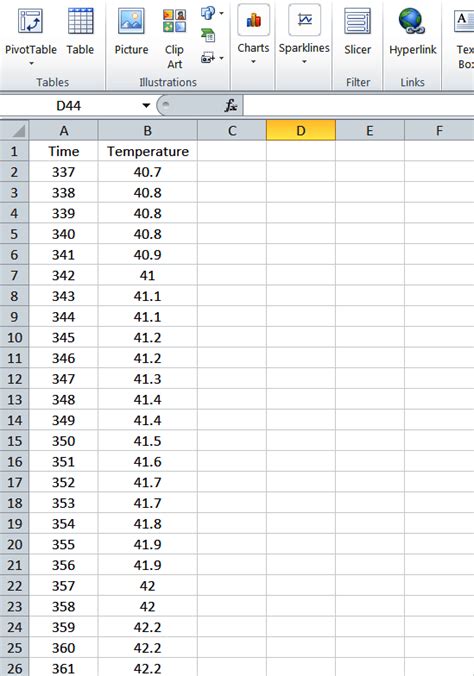
Task: Insert a Text Box
Action: (464, 38)
